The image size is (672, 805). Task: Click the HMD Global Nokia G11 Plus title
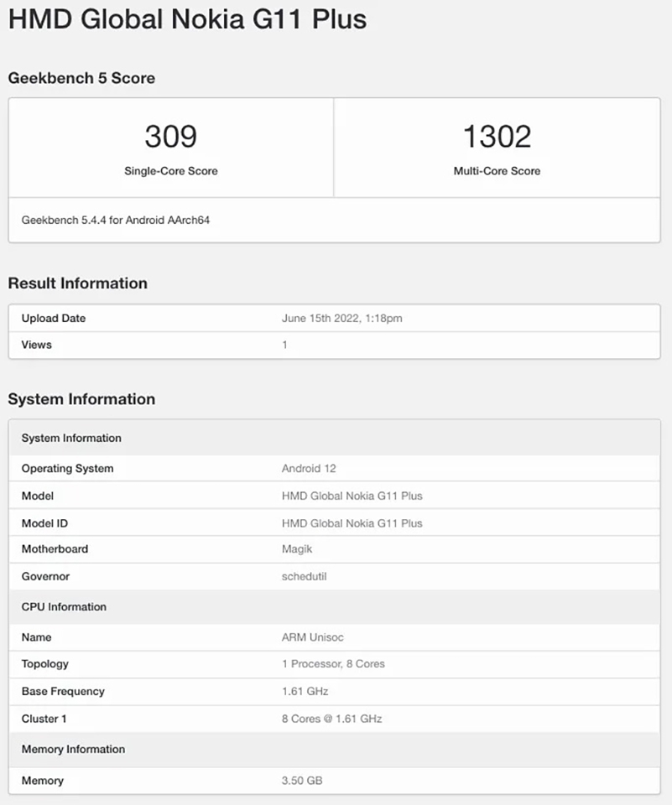point(186,18)
